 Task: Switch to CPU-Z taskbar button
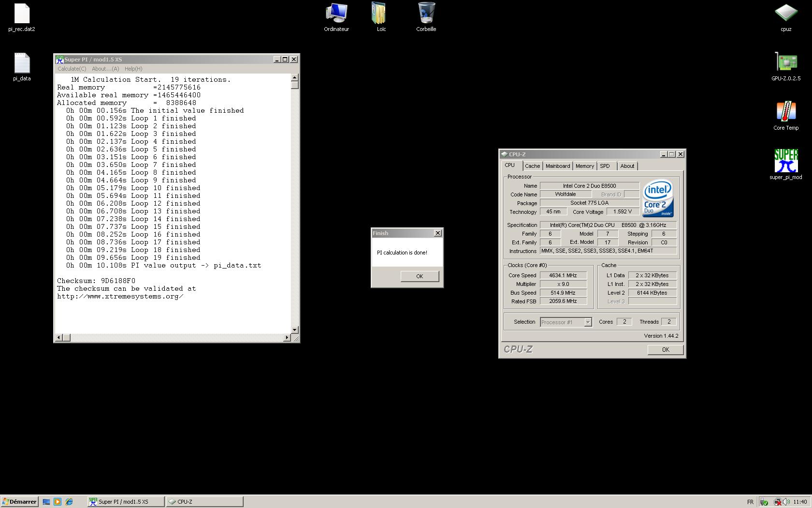(x=204, y=502)
